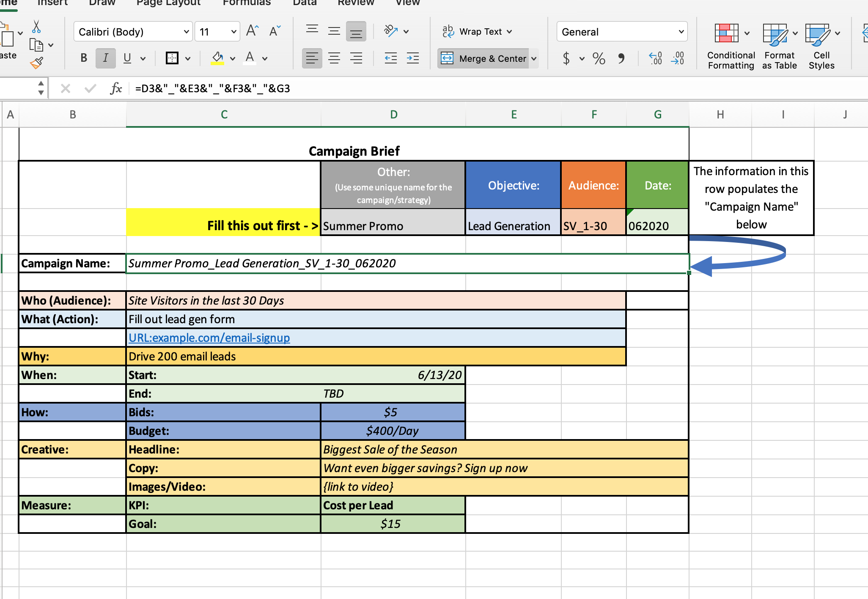
Task: Increase font size with larger A icon
Action: coord(252,31)
